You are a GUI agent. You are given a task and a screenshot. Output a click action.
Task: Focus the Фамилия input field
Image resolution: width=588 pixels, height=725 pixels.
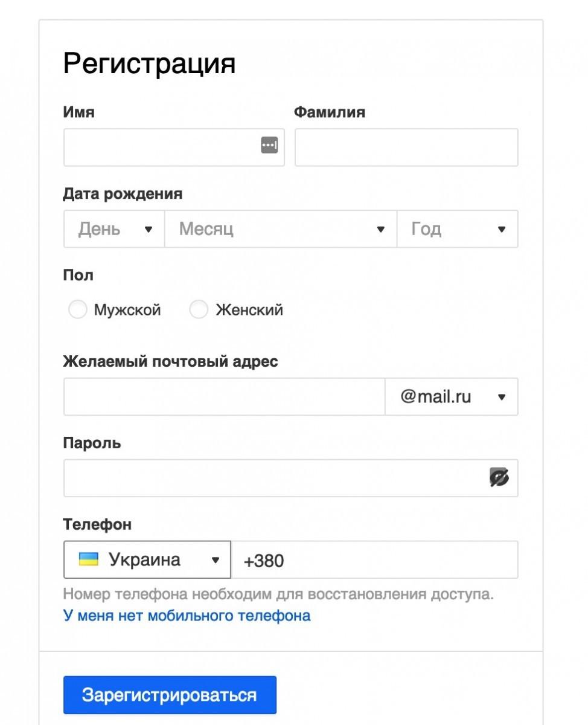[x=406, y=147]
